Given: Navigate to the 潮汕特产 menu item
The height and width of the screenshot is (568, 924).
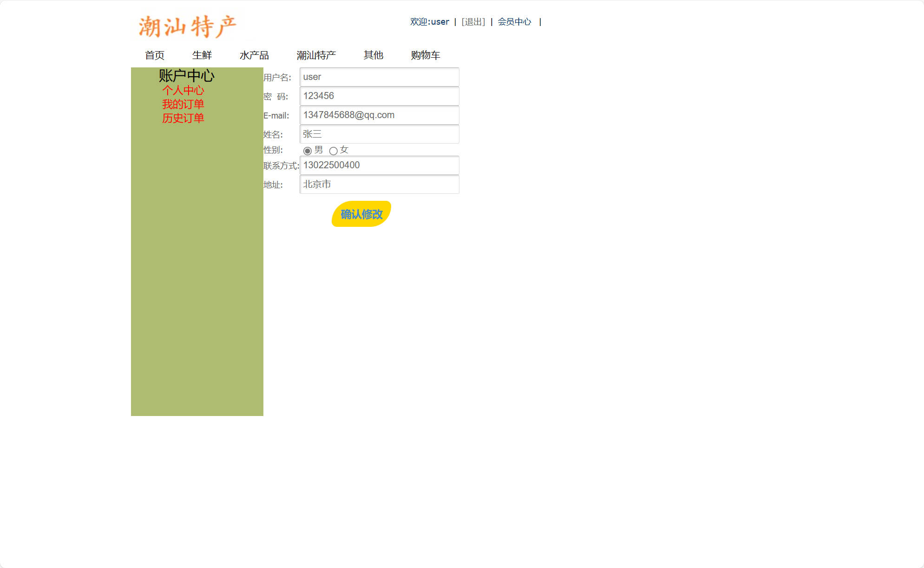Looking at the screenshot, I should [316, 55].
